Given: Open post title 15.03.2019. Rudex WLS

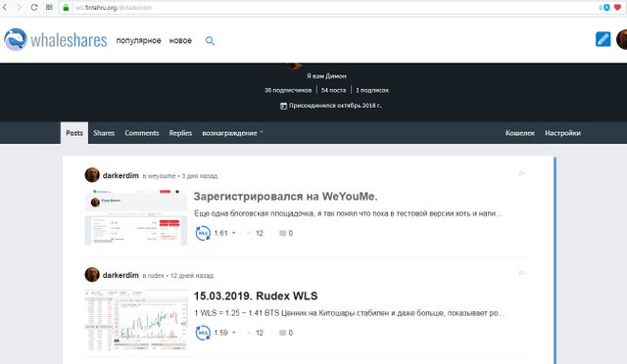Looking at the screenshot, I should (x=256, y=296).
